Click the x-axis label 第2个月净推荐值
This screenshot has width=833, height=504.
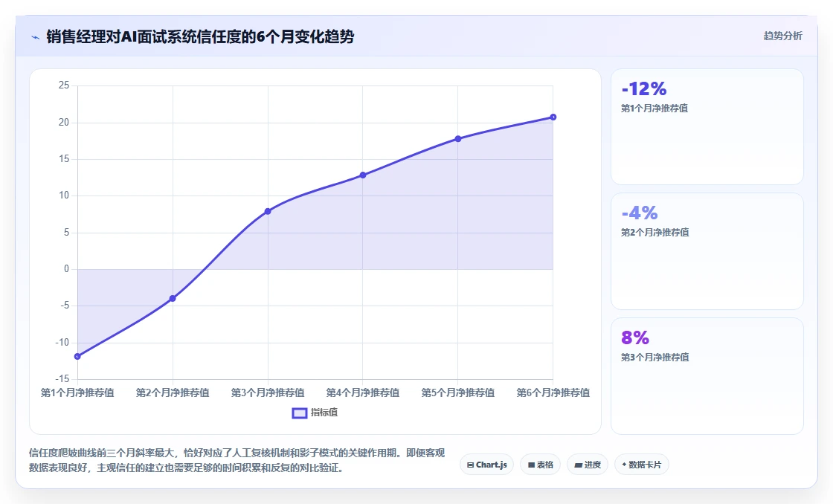(x=173, y=392)
